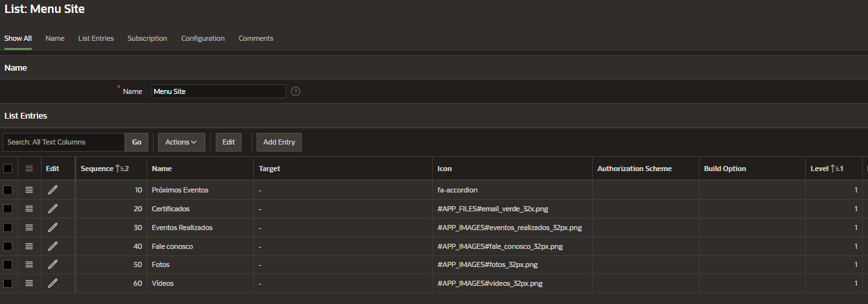
Task: Check the Próximos Eventos row checkbox
Action: [8, 190]
